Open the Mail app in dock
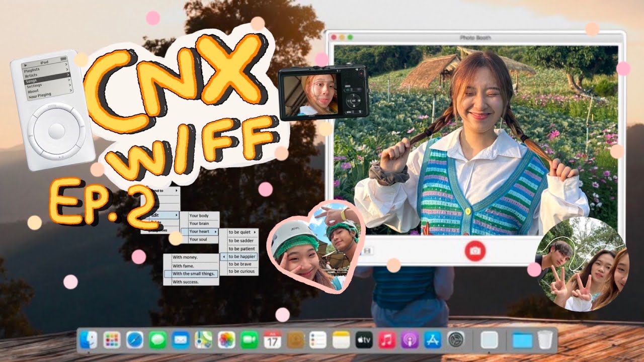 (x=180, y=340)
